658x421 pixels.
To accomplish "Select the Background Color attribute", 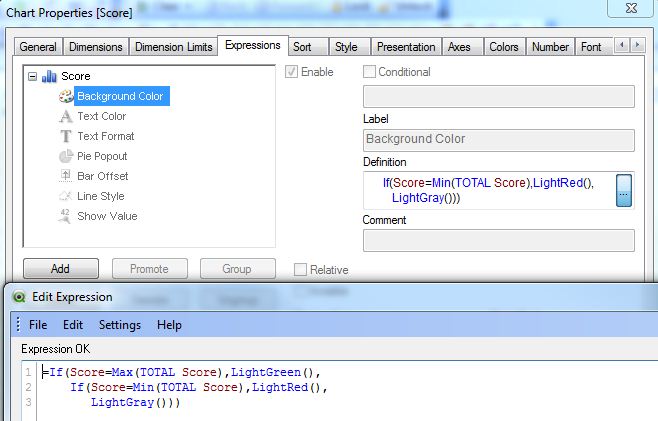I will tap(122, 96).
